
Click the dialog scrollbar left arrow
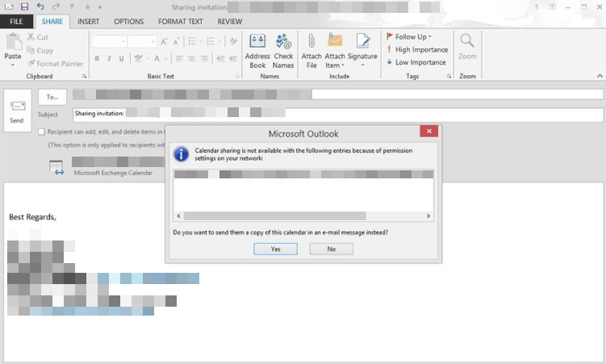click(178, 215)
